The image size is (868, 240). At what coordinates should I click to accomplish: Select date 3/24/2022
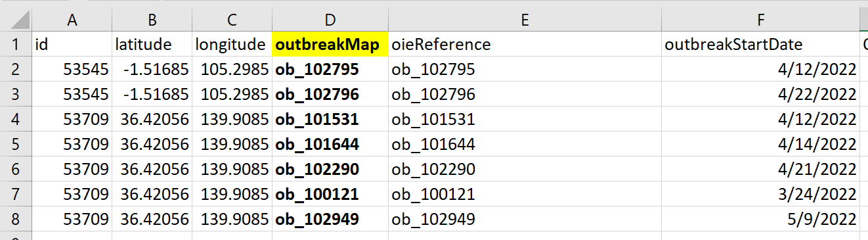pyautogui.click(x=760, y=194)
